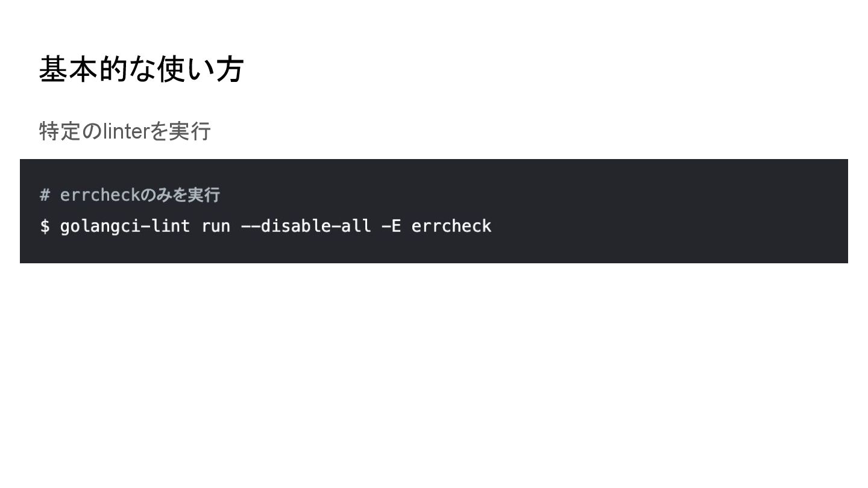Click the word linter in the subtitle
The image size is (868, 488).
125,131
